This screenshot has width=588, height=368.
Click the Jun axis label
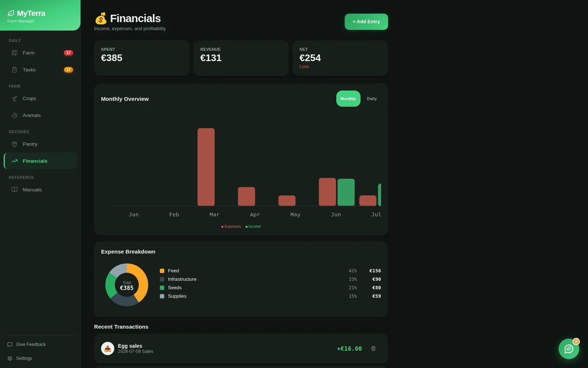tap(336, 215)
